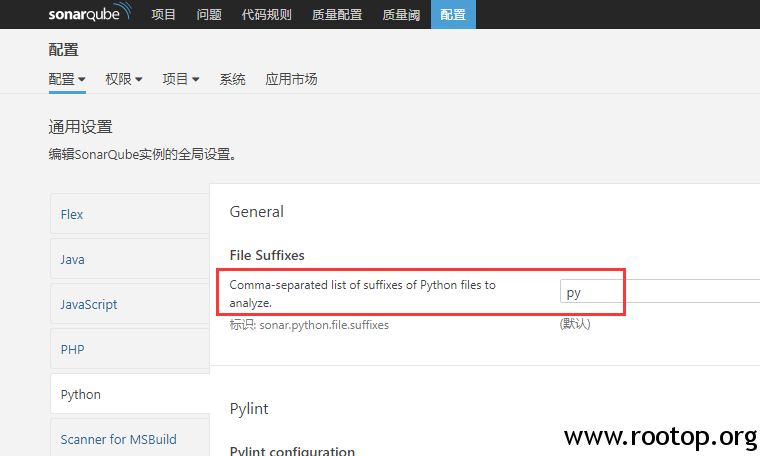Open the 项目 top navigation menu
760x456 pixels.
tap(163, 15)
